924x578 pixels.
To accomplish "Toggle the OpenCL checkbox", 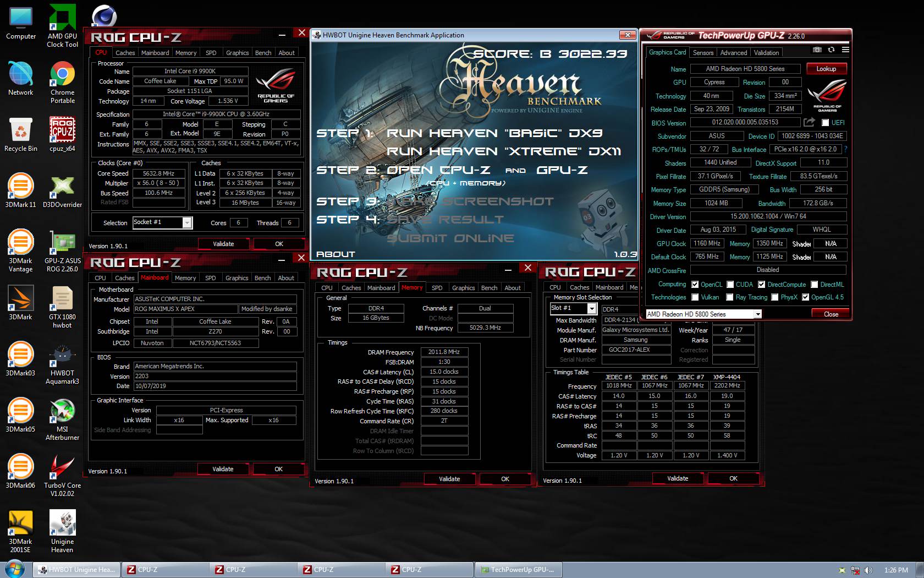I will pyautogui.click(x=695, y=285).
